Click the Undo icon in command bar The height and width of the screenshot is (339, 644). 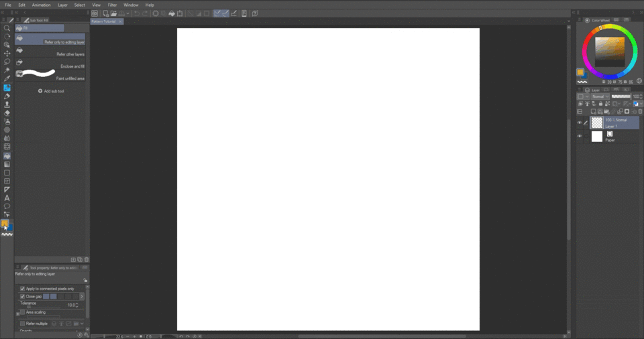[136, 13]
